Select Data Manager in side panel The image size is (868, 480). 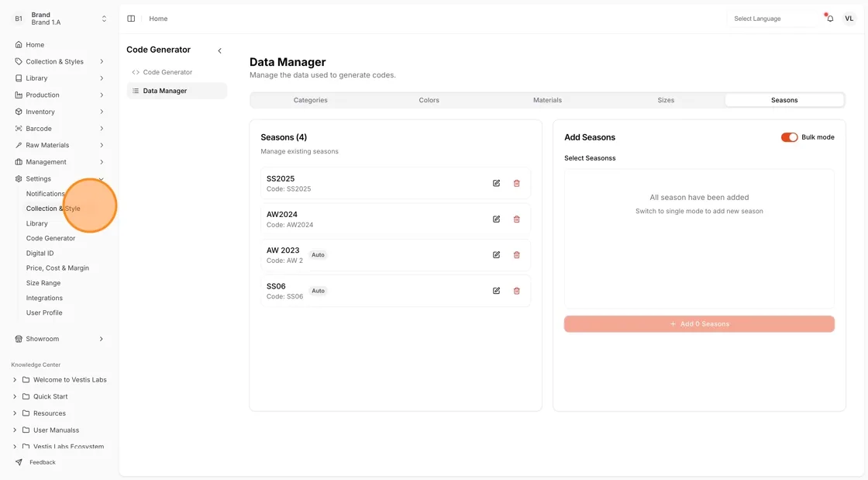click(177, 91)
